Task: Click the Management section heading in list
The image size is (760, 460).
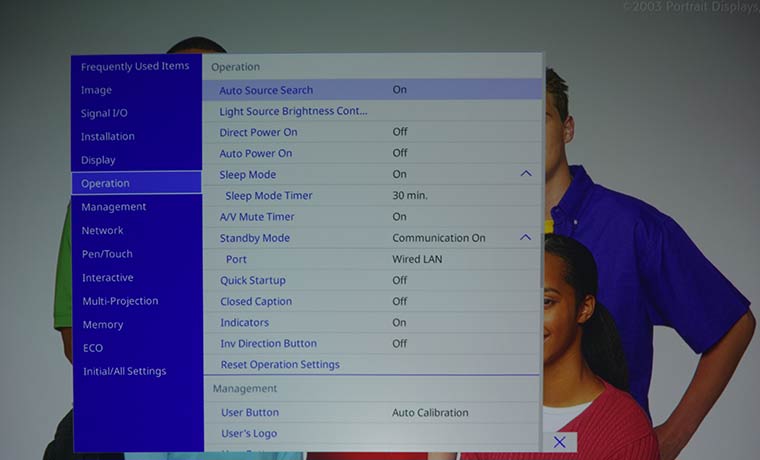Action: point(245,389)
